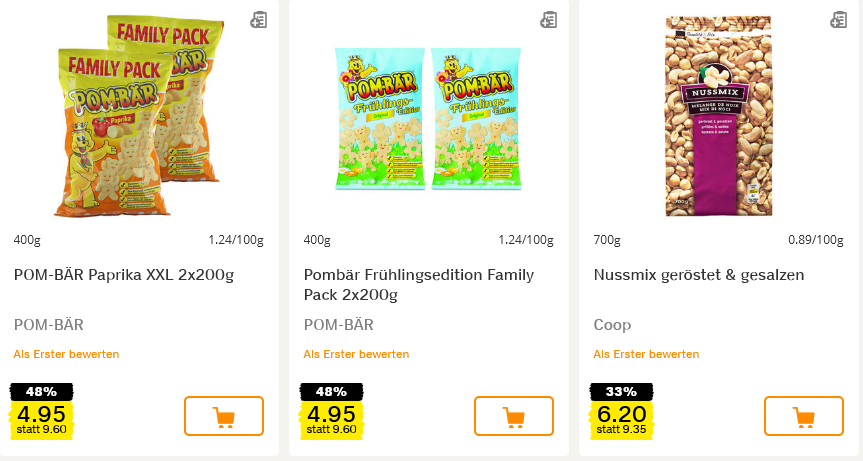This screenshot has width=863, height=461.
Task: Add Pombär Frühlingsedition Family Pack to cart
Action: pos(514,416)
